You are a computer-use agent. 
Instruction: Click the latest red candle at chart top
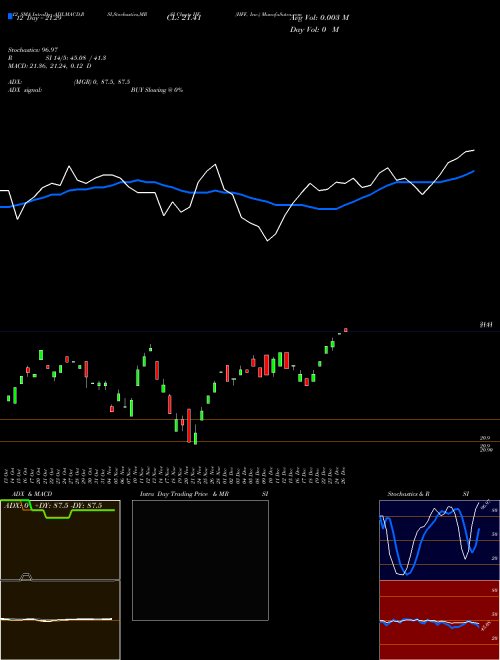tap(346, 330)
